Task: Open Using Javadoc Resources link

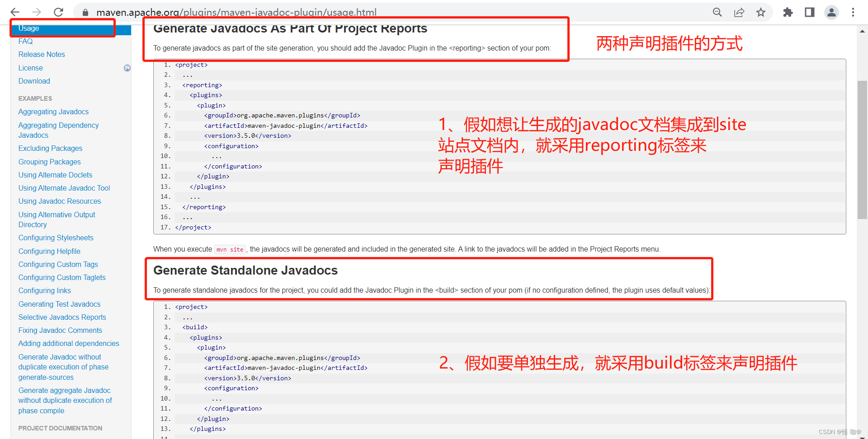Action: point(60,201)
